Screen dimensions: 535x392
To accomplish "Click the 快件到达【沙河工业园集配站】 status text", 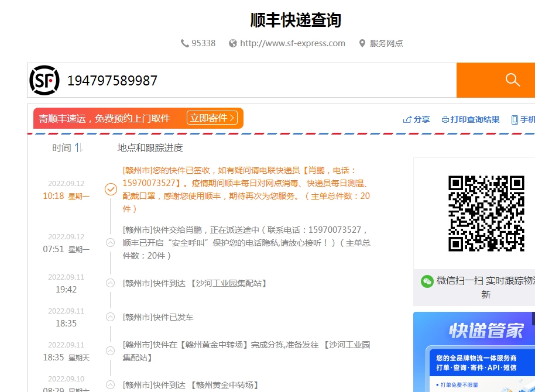I will (x=194, y=283).
